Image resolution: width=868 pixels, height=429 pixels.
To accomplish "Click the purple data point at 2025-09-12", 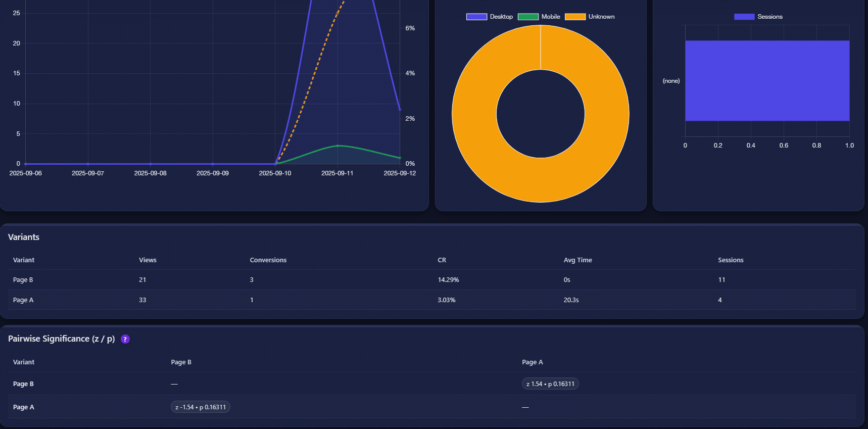I will tap(400, 109).
